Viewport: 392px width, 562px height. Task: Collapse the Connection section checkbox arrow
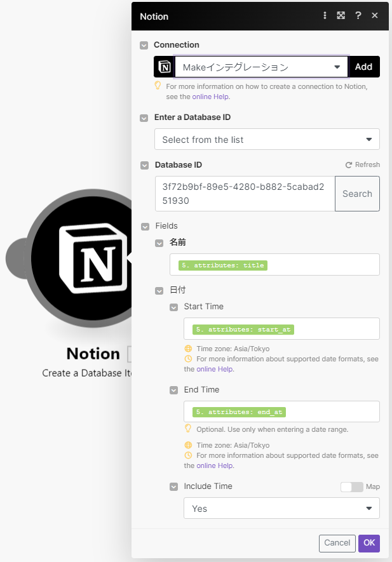144,45
